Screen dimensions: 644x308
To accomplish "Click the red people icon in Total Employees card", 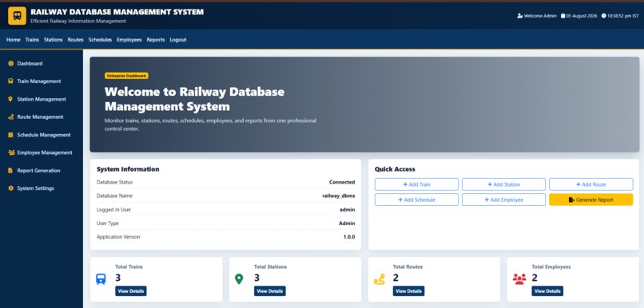I will click(519, 279).
